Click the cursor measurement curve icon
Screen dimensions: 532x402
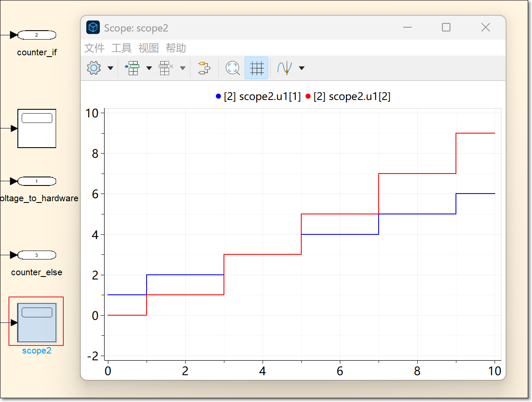pos(284,68)
